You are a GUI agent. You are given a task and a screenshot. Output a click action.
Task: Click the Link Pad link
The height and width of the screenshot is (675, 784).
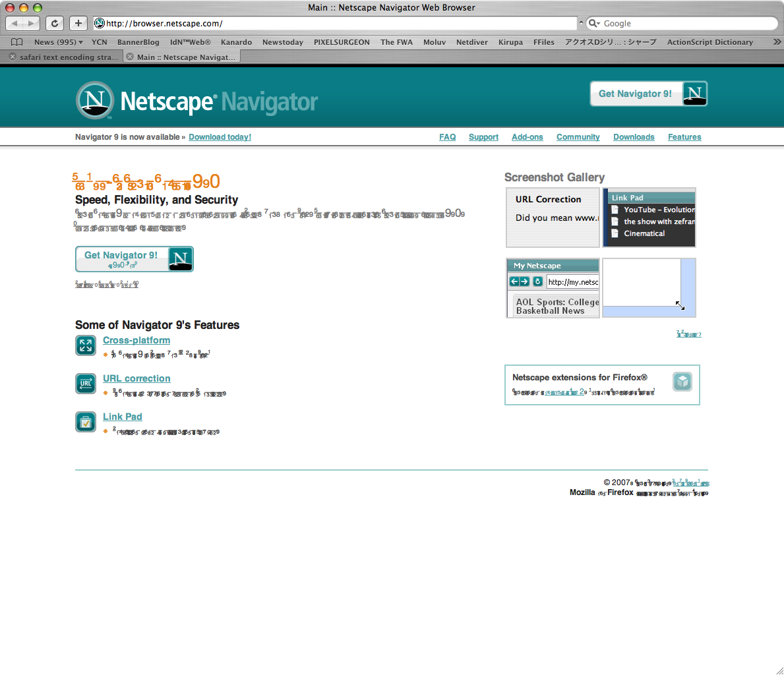point(123,417)
